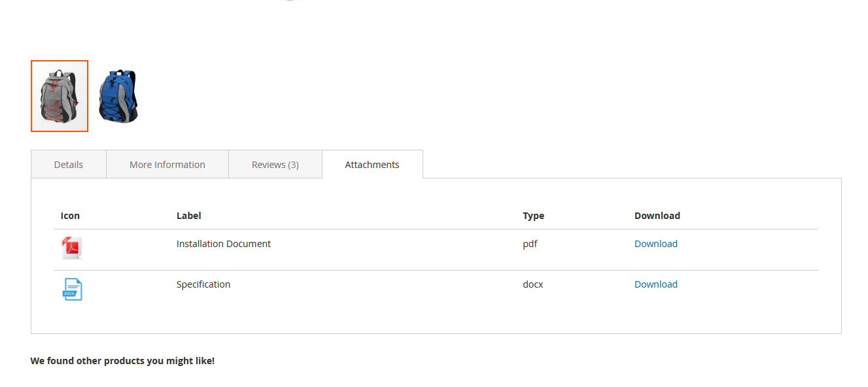Select the Attachments tab
868x387 pixels.
pyautogui.click(x=372, y=164)
